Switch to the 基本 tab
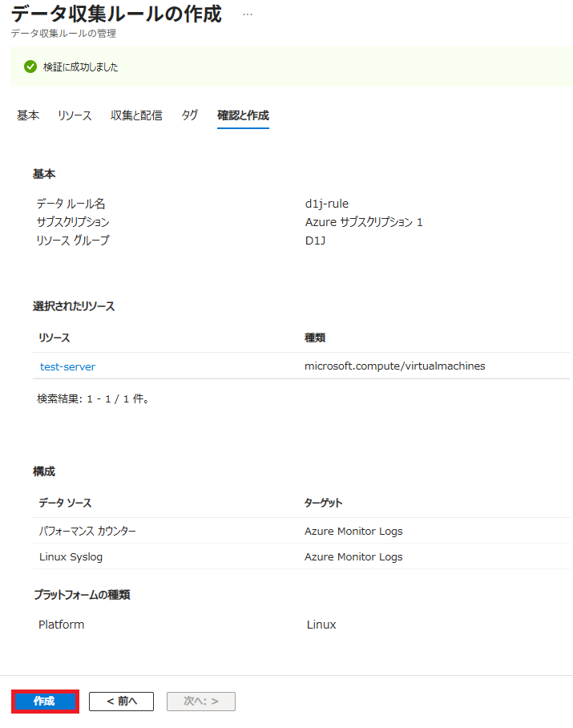Screen dimensions: 573x728 pyautogui.click(x=28, y=115)
